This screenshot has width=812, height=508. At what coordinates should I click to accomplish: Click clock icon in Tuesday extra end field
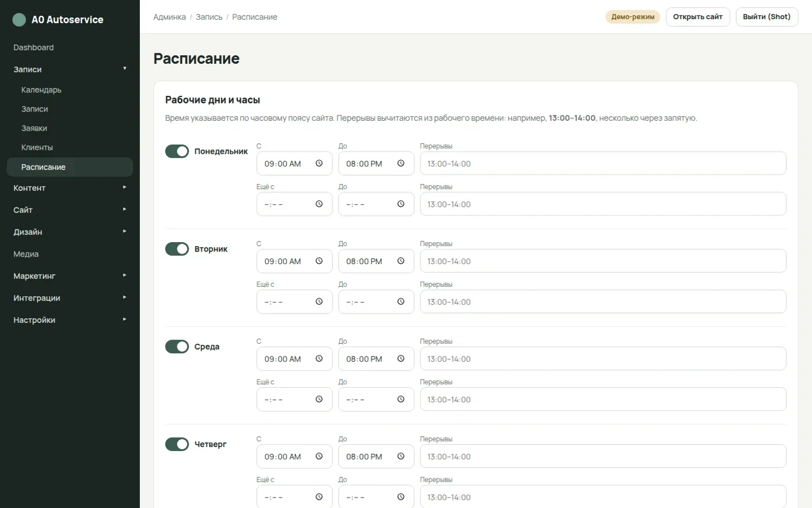click(401, 302)
